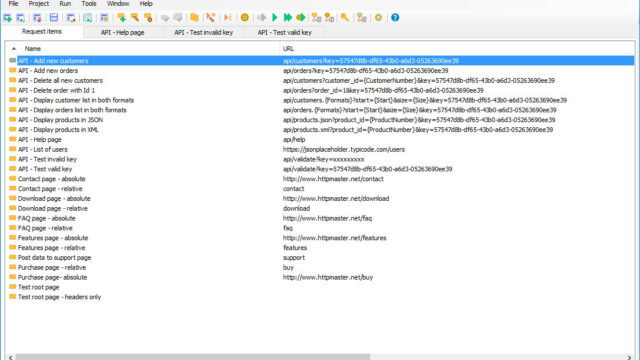Image resolution: width=640 pixels, height=360 pixels.
Task: Select 'API - Delete order with Id 1' row
Action: 321,90
